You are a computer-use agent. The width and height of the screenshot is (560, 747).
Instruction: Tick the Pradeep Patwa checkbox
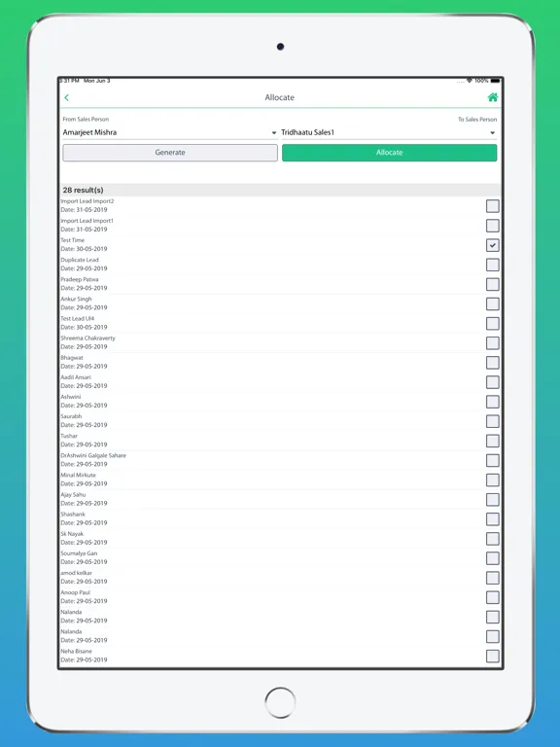492,284
